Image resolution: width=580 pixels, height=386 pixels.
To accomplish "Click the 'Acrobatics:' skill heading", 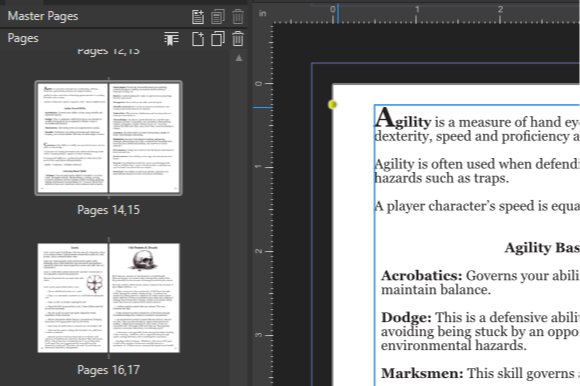I will tap(422, 275).
